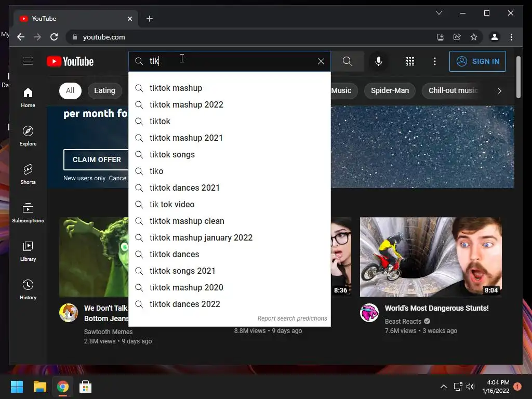Open World's Most Dangerous Stunts thumbnail
532x399 pixels.
coord(431,257)
